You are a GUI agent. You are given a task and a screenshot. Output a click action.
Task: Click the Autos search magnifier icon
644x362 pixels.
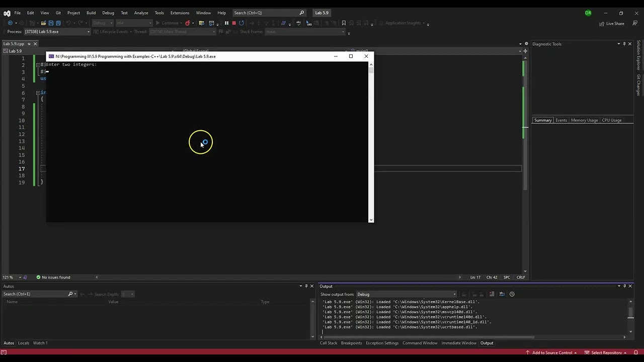[70, 294]
